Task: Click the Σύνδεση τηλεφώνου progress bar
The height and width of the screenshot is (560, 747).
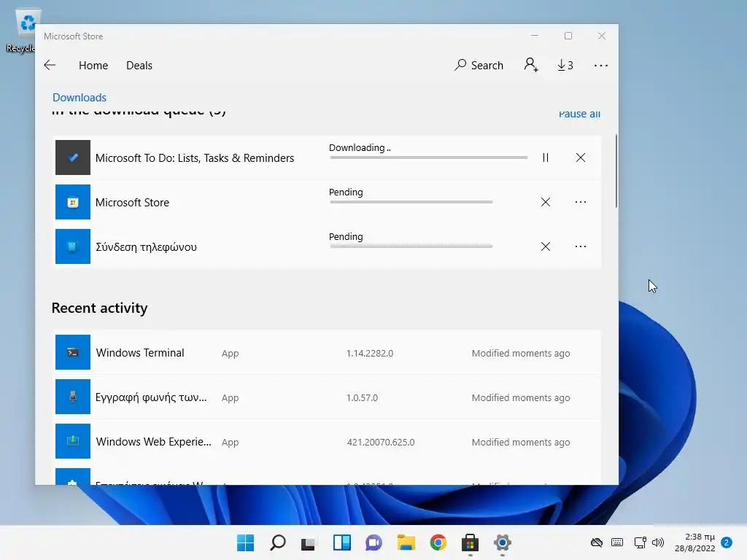Action: [x=411, y=246]
